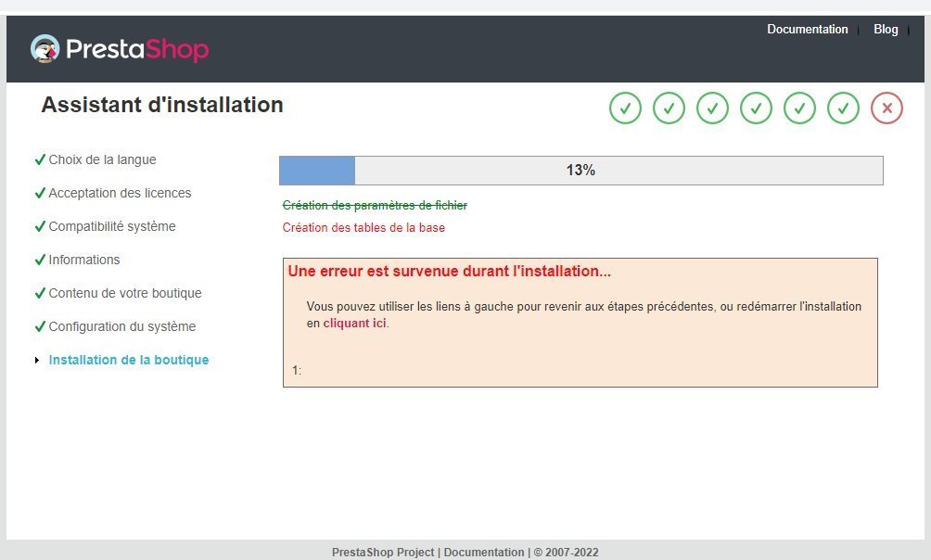Go back to Acceptation des licences step
This screenshot has height=560, width=931.
click(x=120, y=193)
